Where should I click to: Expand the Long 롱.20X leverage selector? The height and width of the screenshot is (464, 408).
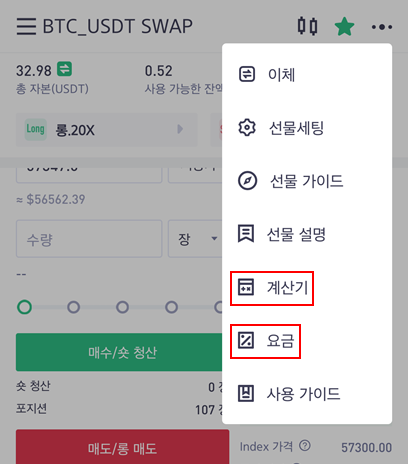107,129
